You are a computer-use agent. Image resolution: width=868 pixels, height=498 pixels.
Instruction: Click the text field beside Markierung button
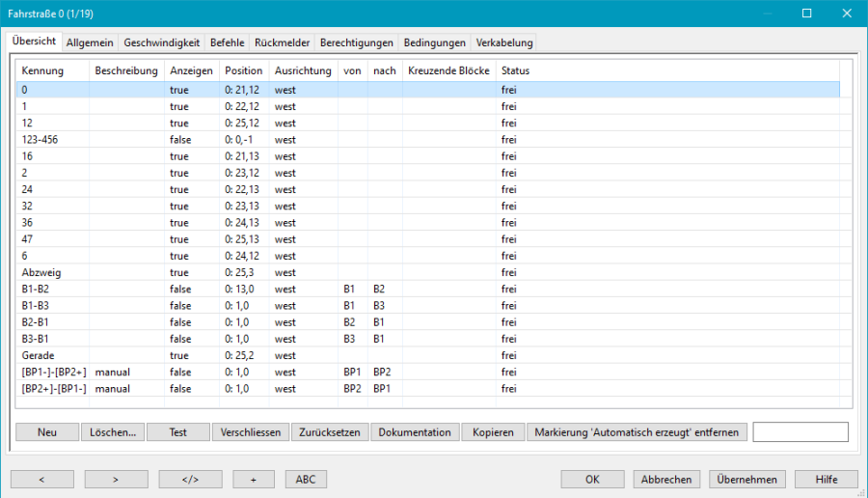point(800,432)
